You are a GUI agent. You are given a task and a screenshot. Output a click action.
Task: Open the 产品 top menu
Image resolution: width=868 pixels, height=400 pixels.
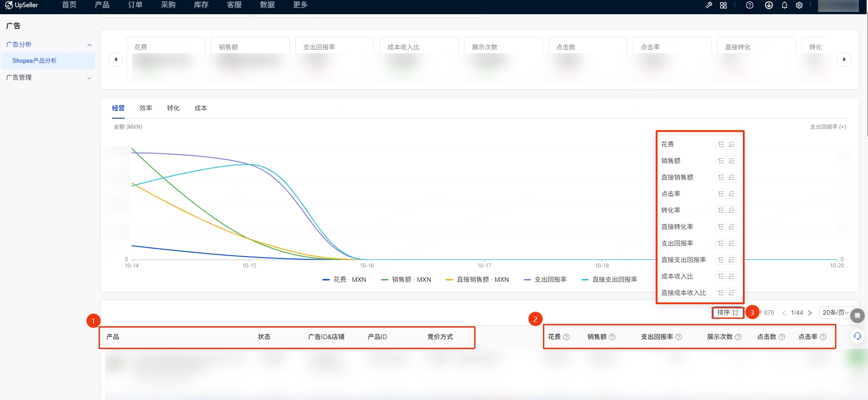point(102,5)
